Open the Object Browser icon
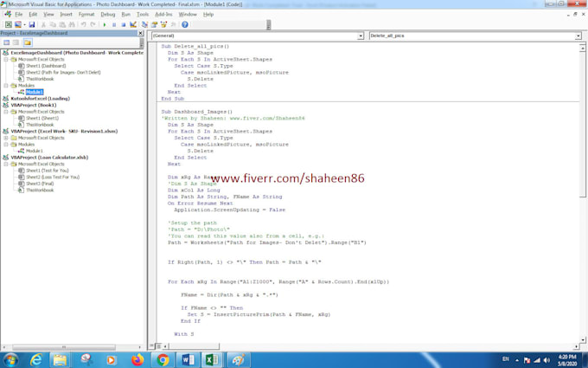 coord(164,24)
